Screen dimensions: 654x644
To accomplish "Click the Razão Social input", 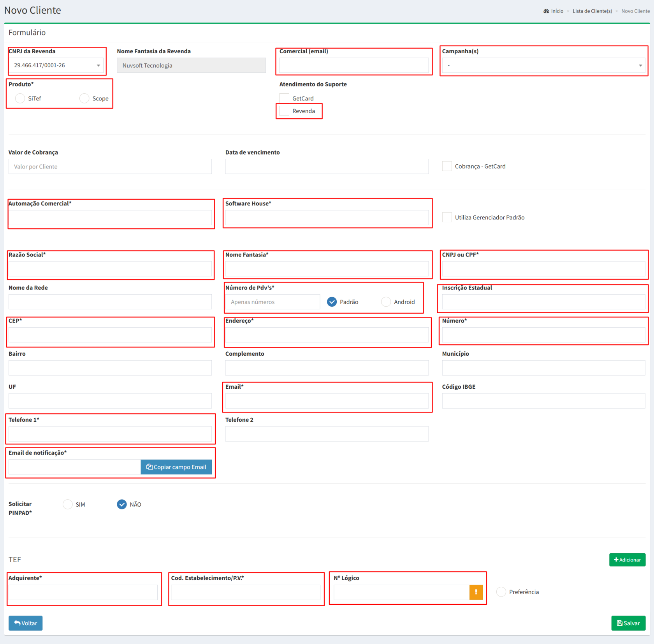I will pos(110,268).
